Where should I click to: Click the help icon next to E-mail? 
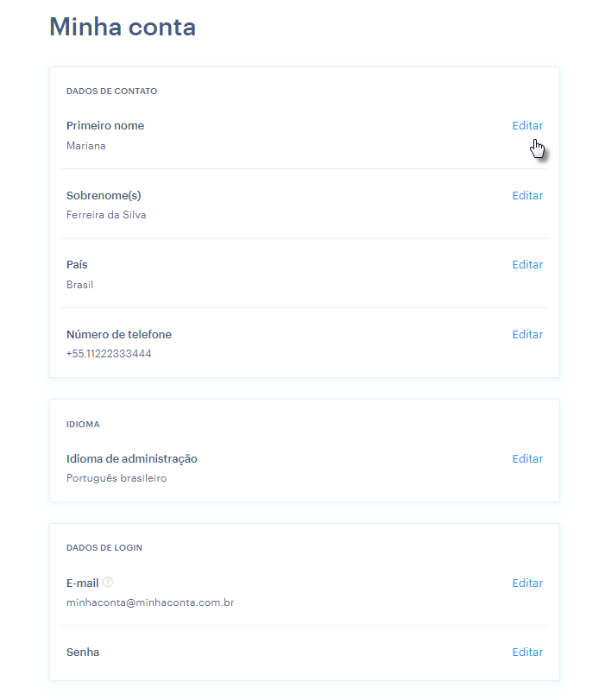click(x=108, y=582)
